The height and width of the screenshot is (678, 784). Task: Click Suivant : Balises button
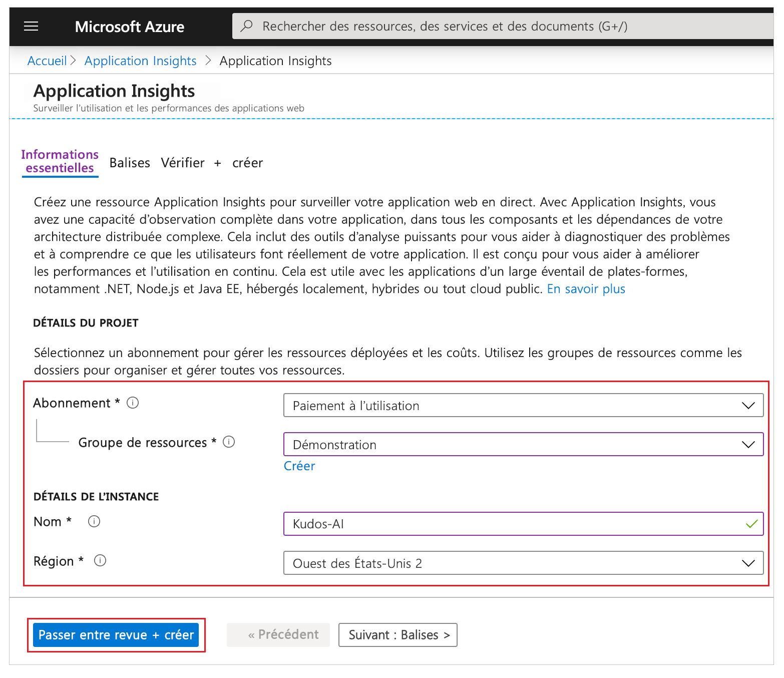point(398,635)
